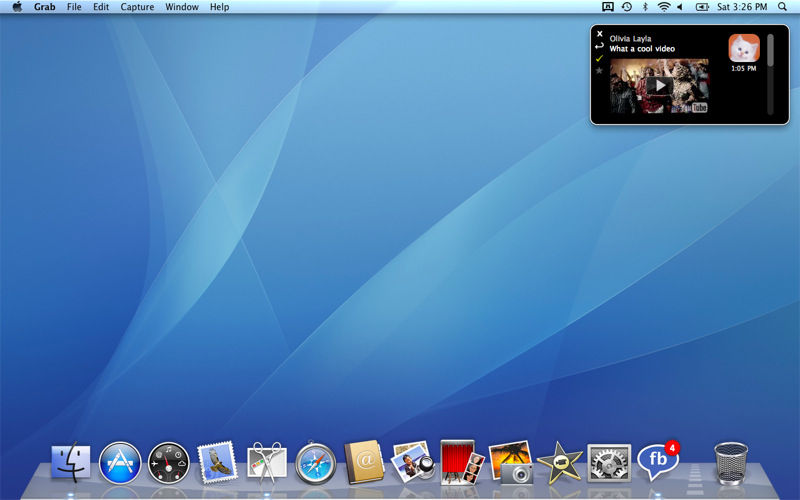Open the volume control in the menu bar
800x500 pixels.
pos(680,7)
